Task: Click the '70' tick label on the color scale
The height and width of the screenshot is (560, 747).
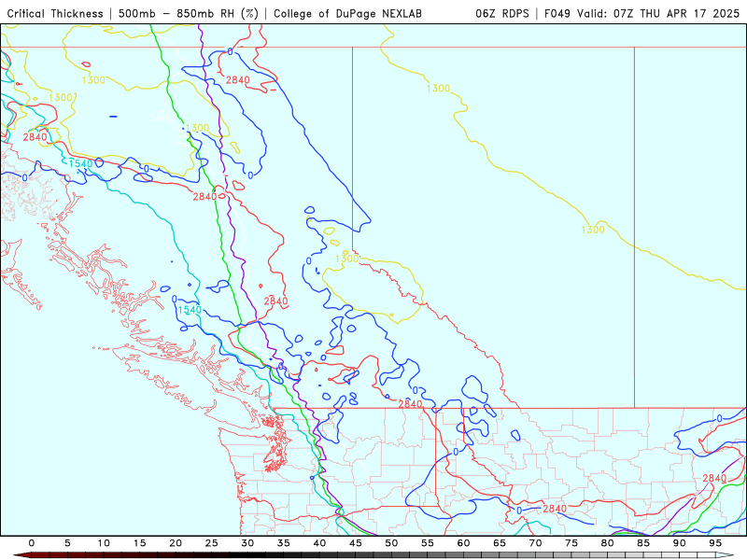Action: click(x=535, y=543)
